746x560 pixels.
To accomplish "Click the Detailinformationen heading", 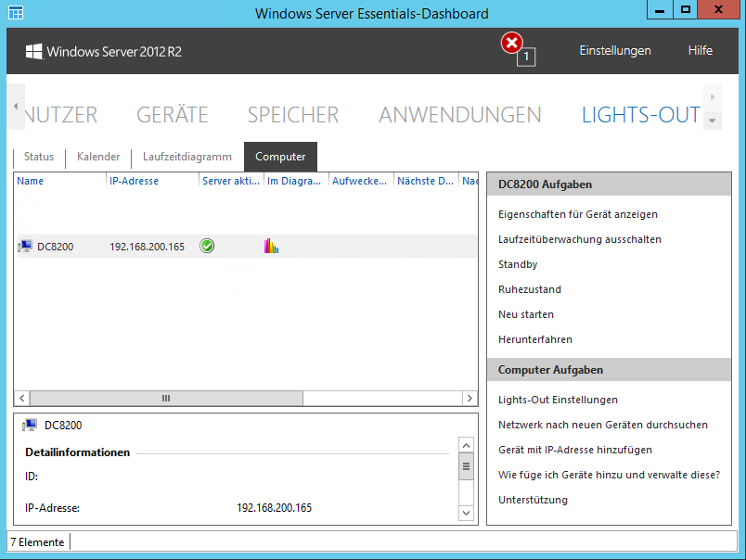I will click(78, 452).
